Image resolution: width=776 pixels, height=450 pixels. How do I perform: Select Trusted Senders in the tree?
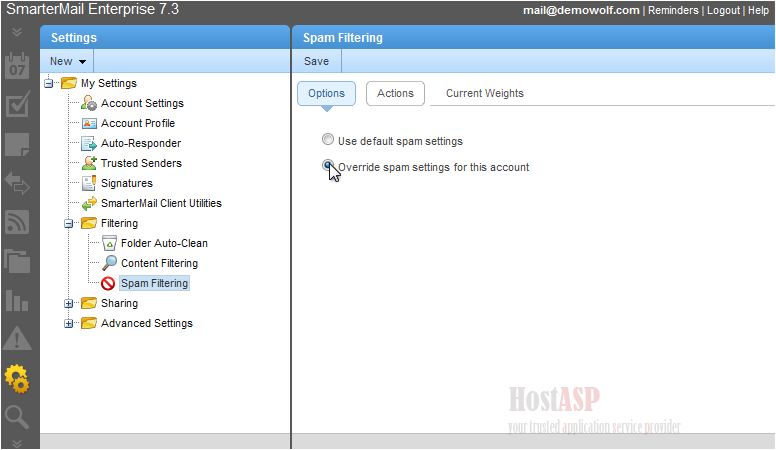coord(141,163)
